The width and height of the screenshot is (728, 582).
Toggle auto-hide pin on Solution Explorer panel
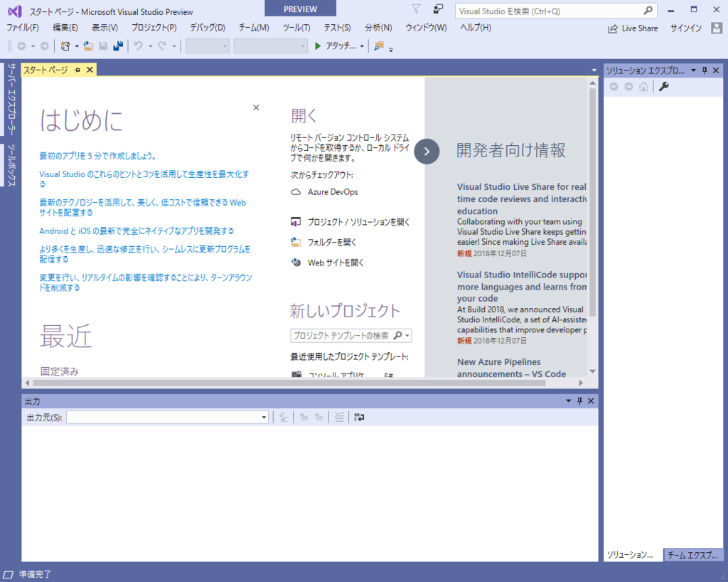tap(705, 70)
